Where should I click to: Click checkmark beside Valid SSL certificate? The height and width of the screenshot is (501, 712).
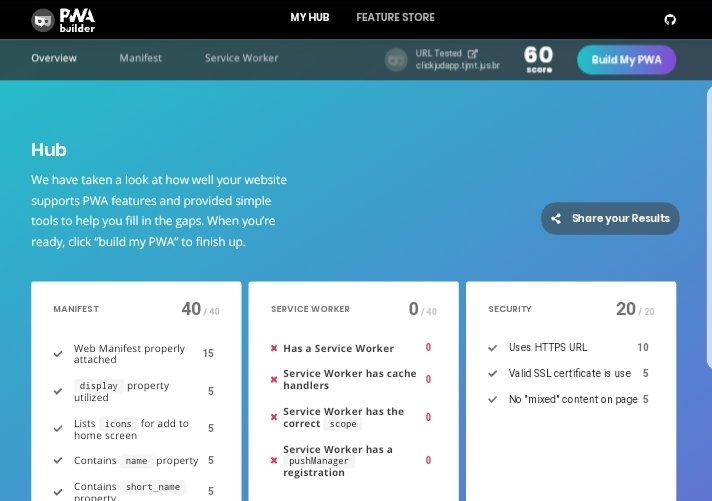[493, 373]
